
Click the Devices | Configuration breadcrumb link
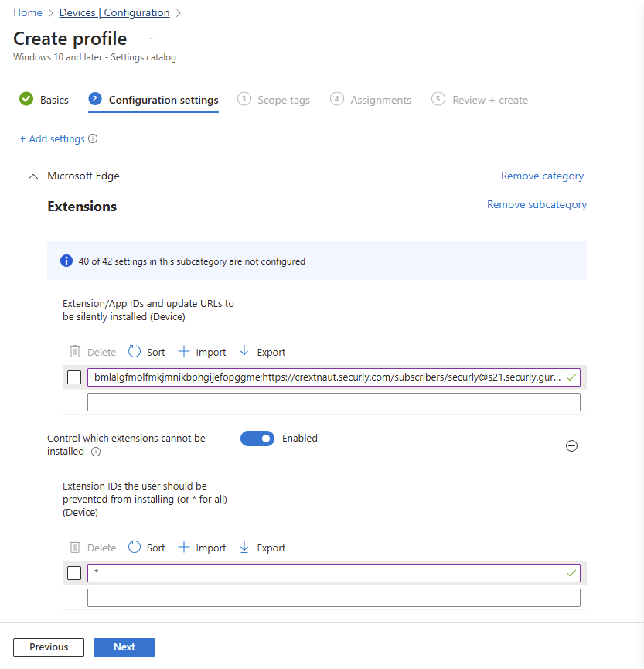pyautogui.click(x=114, y=13)
